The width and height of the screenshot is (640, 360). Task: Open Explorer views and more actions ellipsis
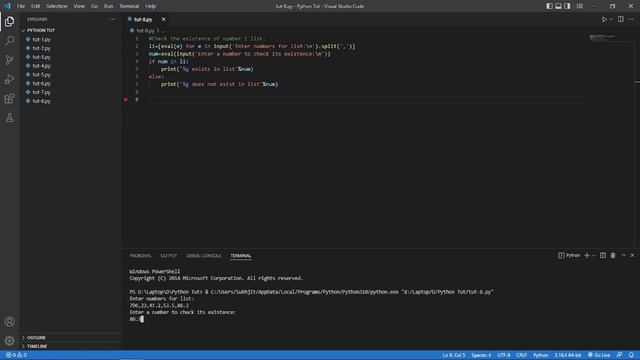coord(112,19)
